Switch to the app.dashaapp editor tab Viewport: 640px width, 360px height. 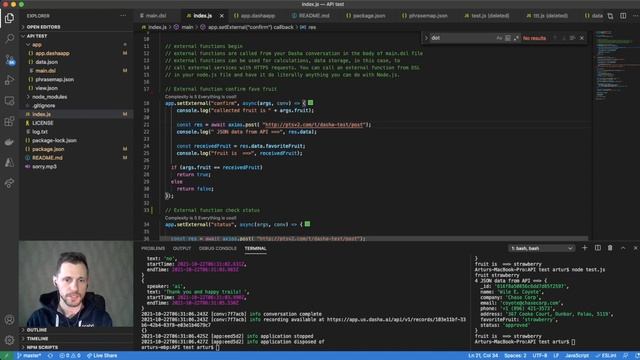(x=257, y=16)
